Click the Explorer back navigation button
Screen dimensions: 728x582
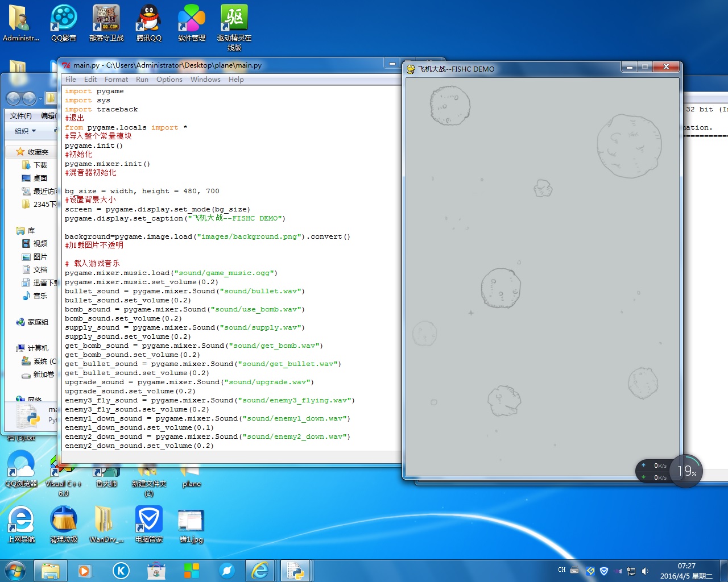(14, 99)
